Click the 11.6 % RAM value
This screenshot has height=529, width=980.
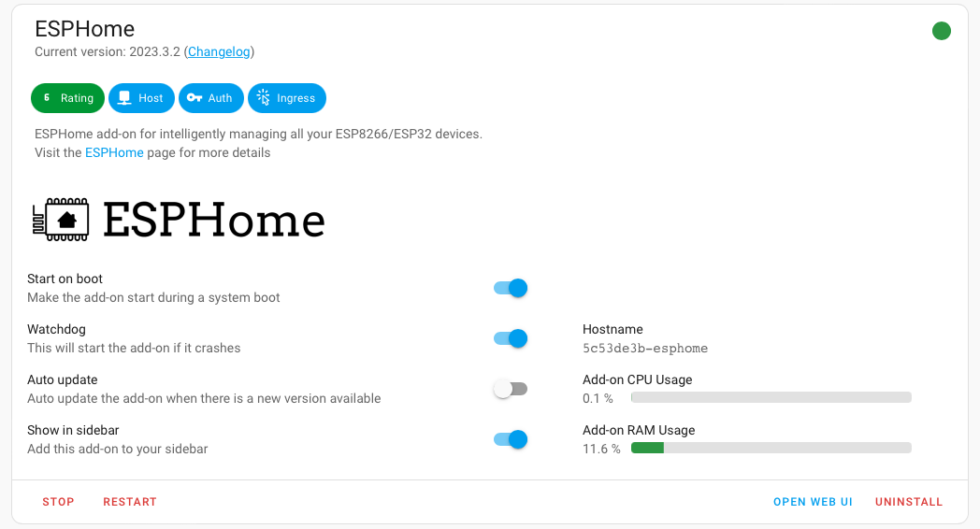click(x=601, y=449)
